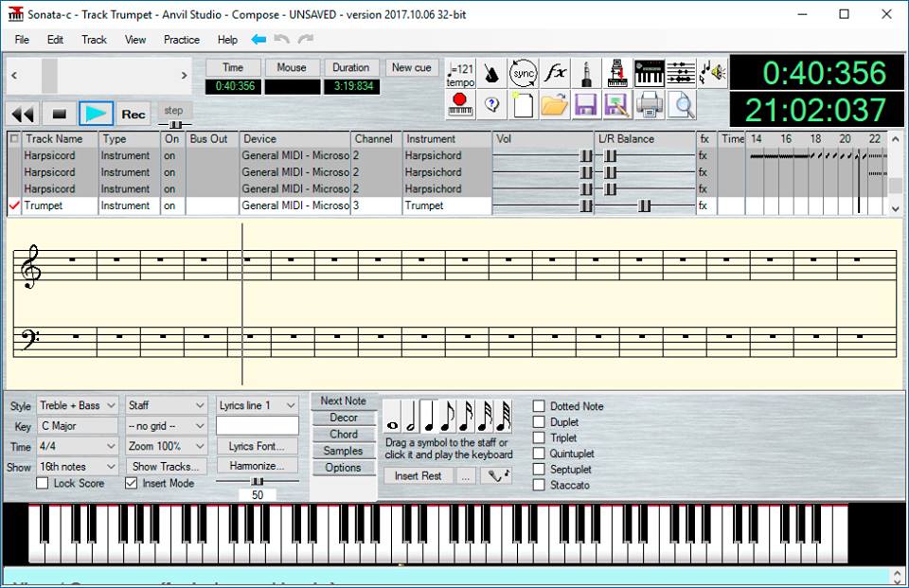Click the Harmonize button
This screenshot has height=588, width=909.
pos(257,466)
